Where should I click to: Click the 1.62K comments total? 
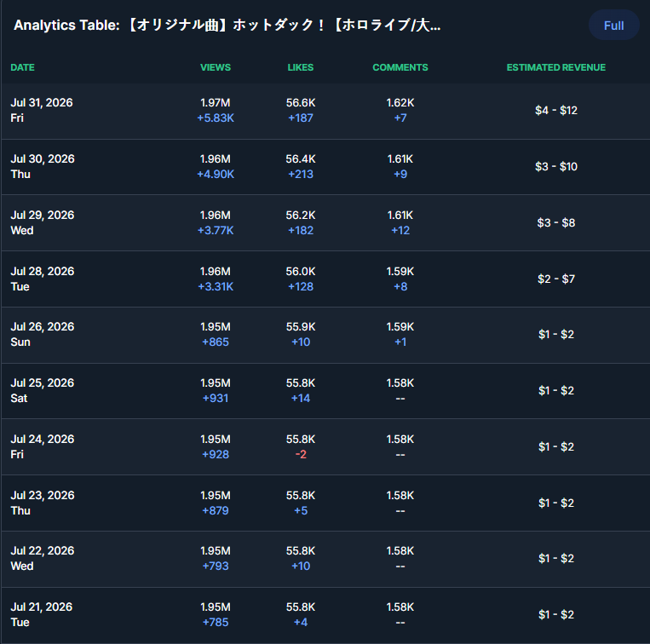pos(400,103)
